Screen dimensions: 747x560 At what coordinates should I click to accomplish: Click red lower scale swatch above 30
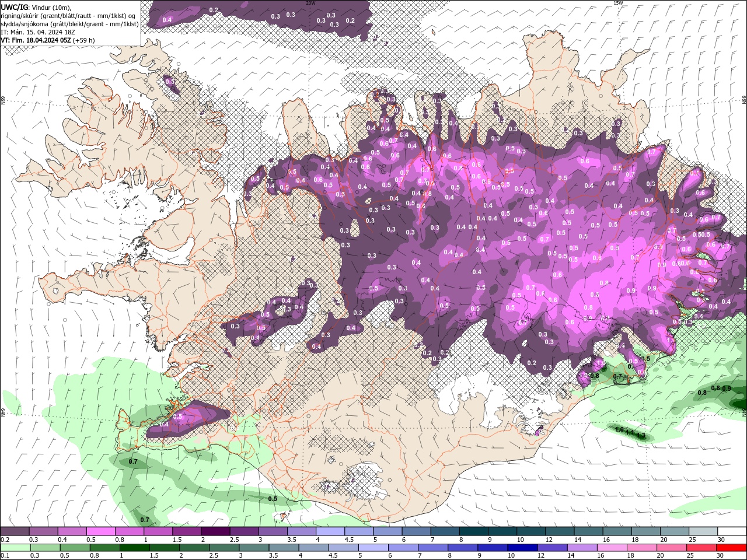tap(732, 548)
